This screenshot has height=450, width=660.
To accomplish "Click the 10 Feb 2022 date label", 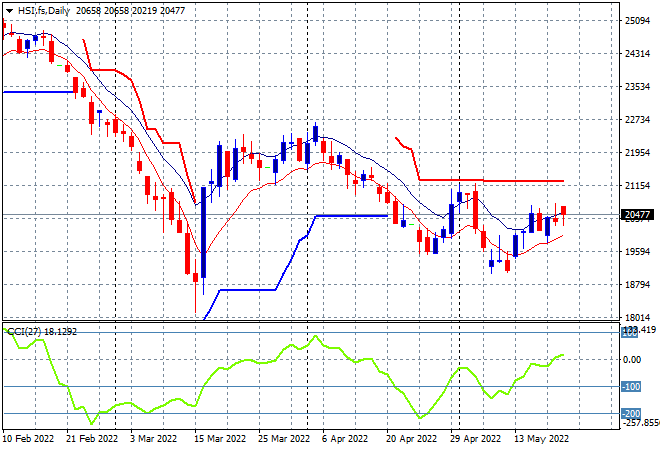I will [29, 439].
